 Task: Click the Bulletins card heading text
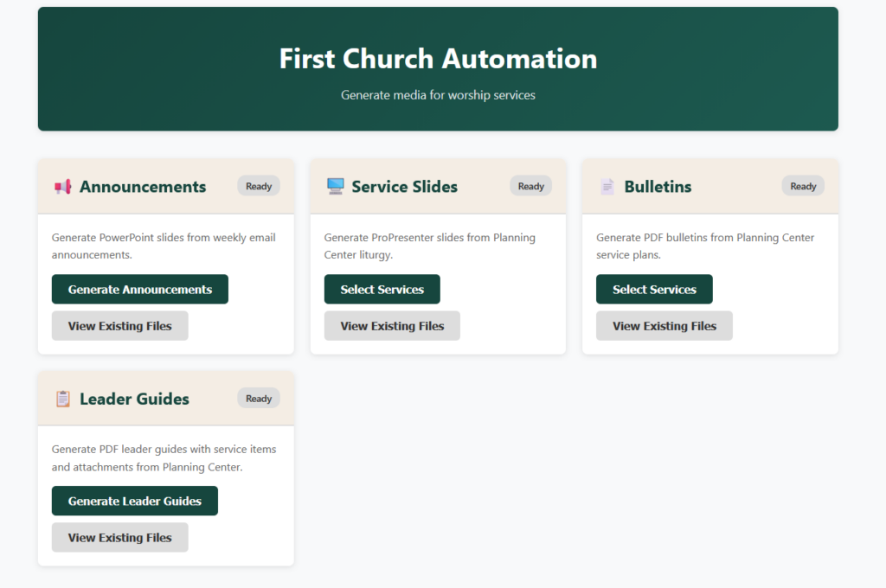point(658,187)
